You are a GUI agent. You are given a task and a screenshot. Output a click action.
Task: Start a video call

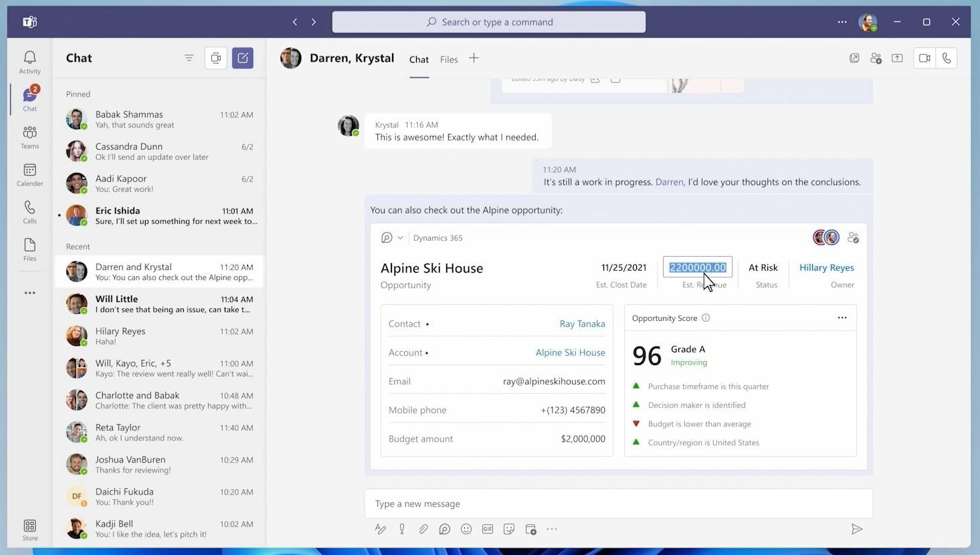(924, 58)
